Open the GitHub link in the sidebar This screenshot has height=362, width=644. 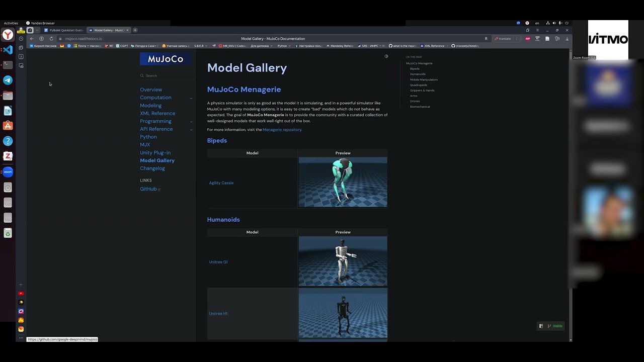click(150, 189)
